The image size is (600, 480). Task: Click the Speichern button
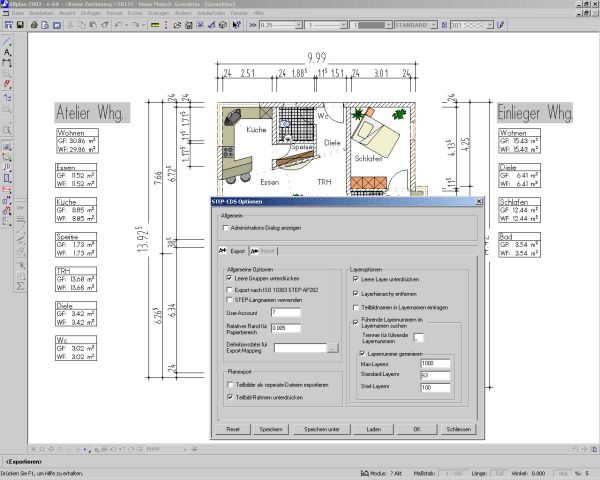(x=271, y=429)
